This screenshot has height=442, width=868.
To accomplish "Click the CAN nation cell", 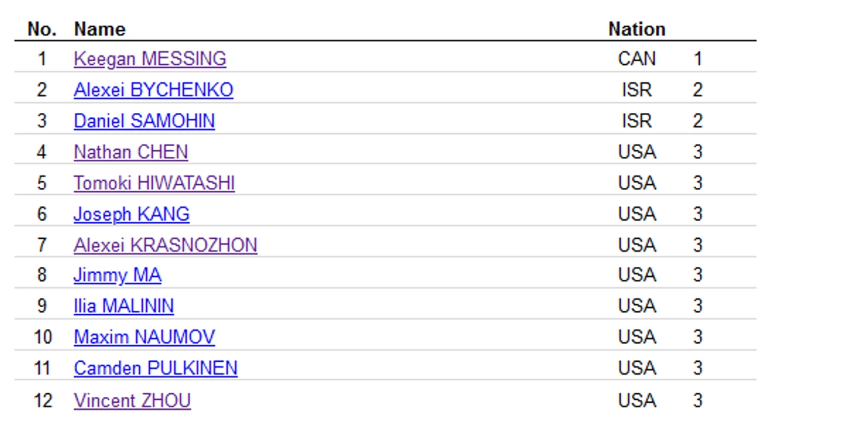I will coord(637,59).
